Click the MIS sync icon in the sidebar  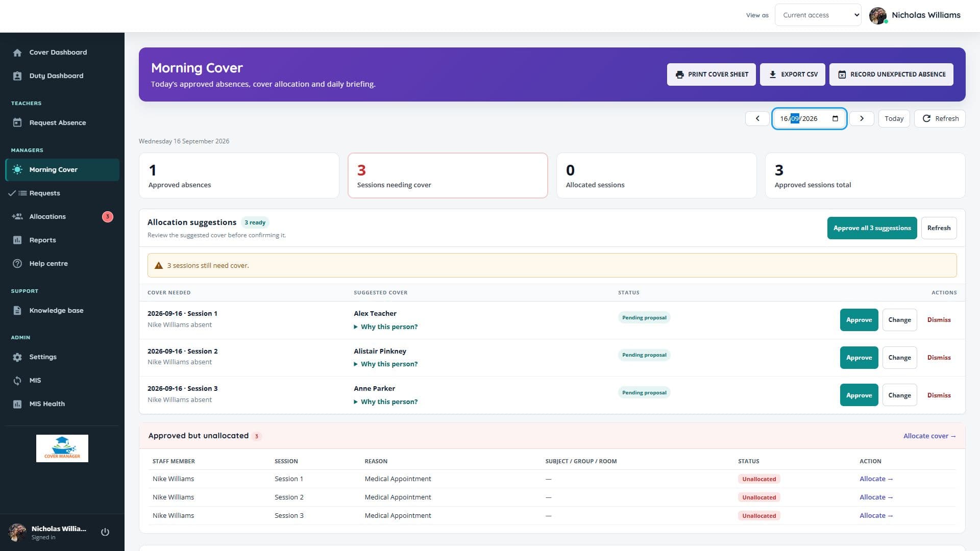click(x=17, y=381)
